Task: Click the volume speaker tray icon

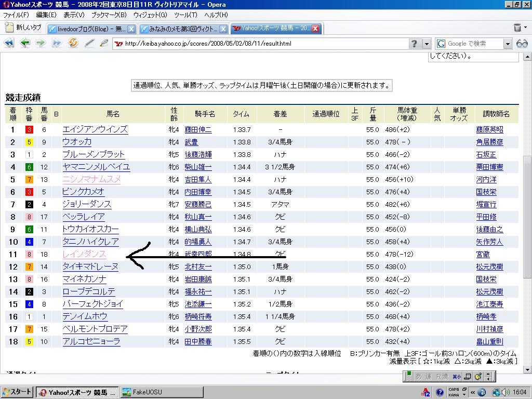Action: coord(504,392)
